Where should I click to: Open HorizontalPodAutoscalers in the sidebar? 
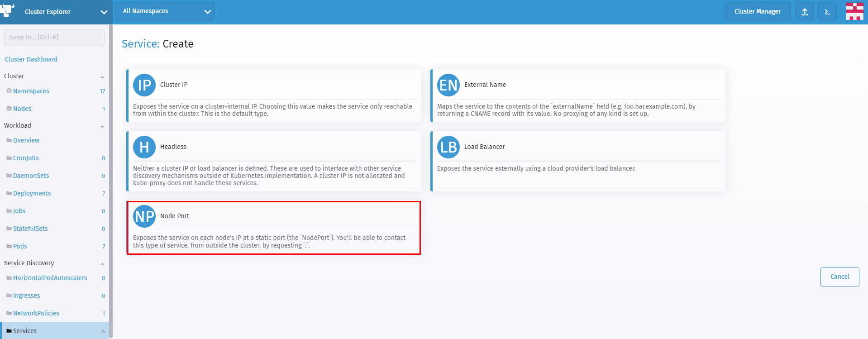[50, 278]
